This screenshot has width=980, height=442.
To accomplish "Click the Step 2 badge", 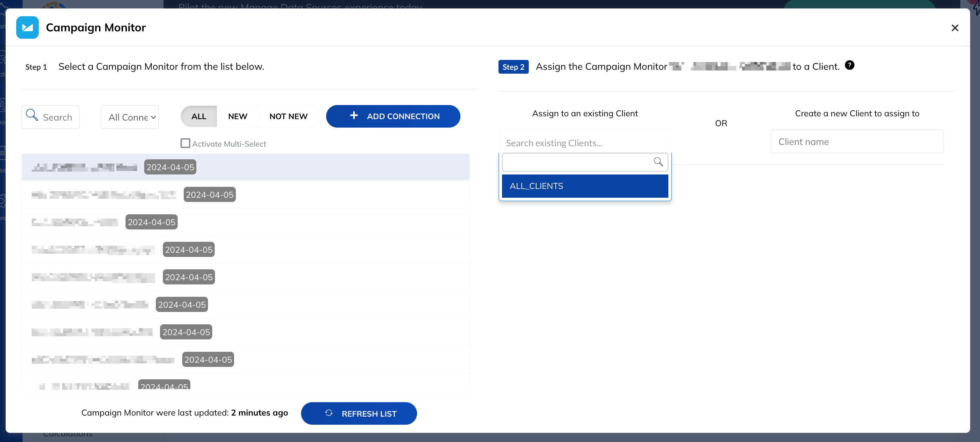I will click(x=513, y=67).
